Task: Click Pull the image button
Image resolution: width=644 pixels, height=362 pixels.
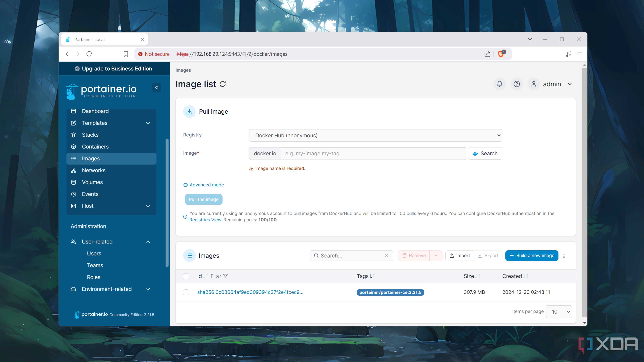Action: 203,199
